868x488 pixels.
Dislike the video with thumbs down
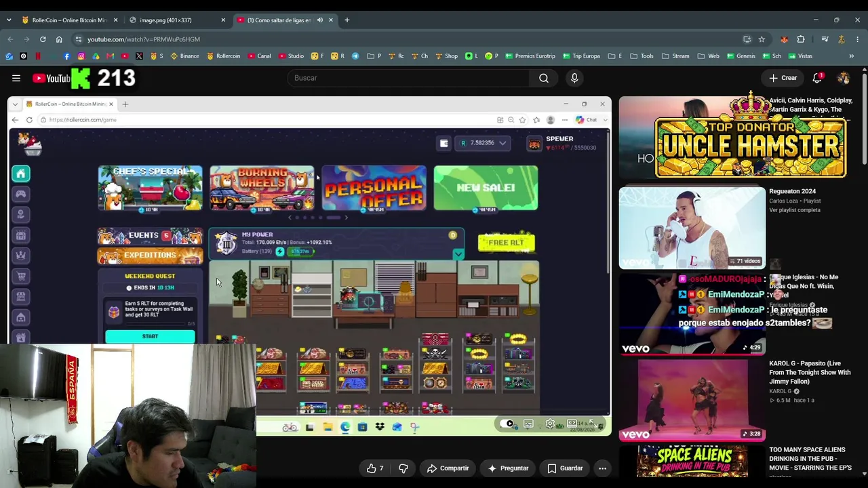pyautogui.click(x=403, y=468)
